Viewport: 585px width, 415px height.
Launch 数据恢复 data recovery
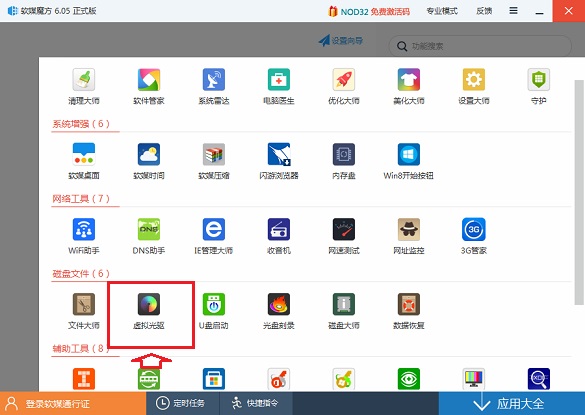click(x=409, y=311)
